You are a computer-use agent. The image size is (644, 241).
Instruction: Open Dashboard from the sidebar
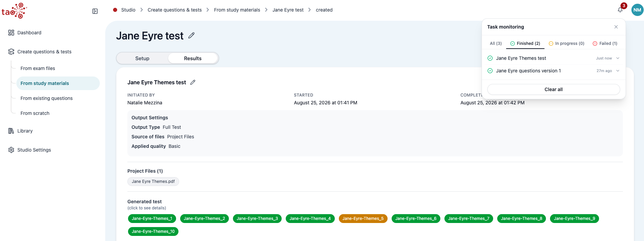(29, 33)
